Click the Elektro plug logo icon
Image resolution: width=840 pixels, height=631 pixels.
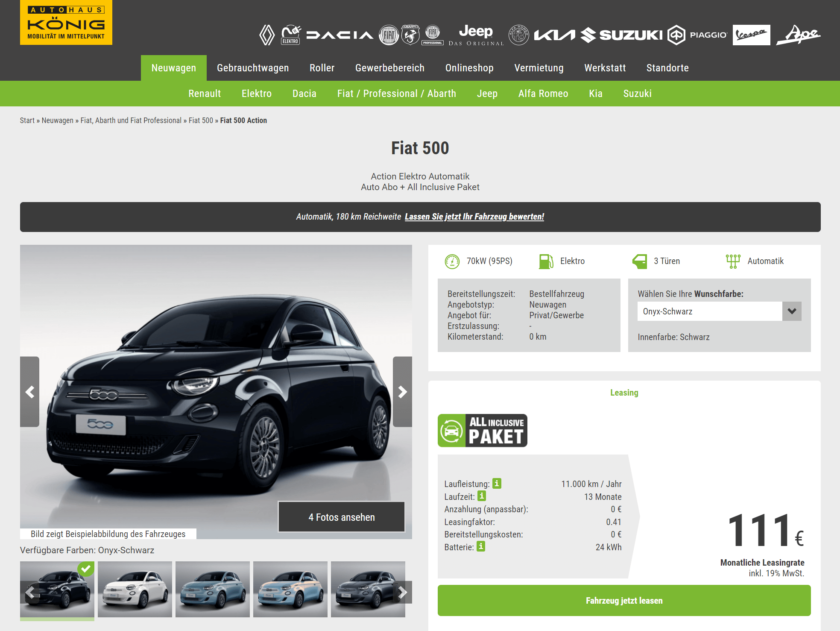[291, 35]
